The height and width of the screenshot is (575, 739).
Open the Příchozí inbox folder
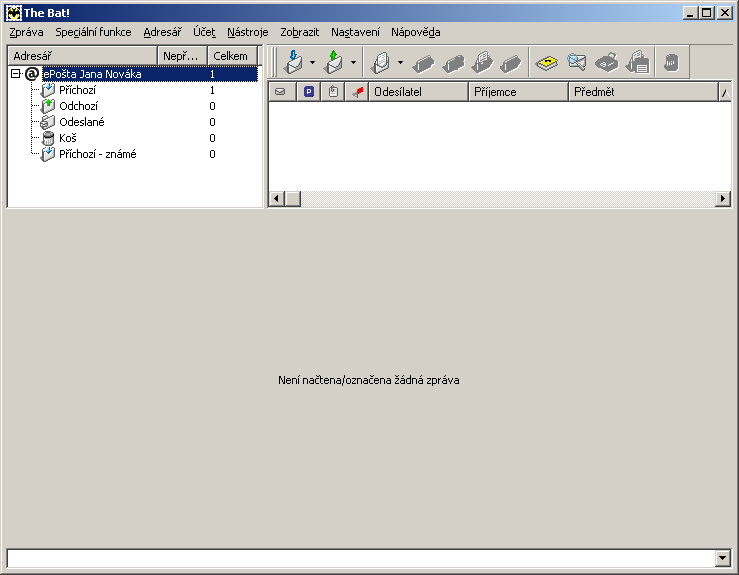tap(77, 90)
